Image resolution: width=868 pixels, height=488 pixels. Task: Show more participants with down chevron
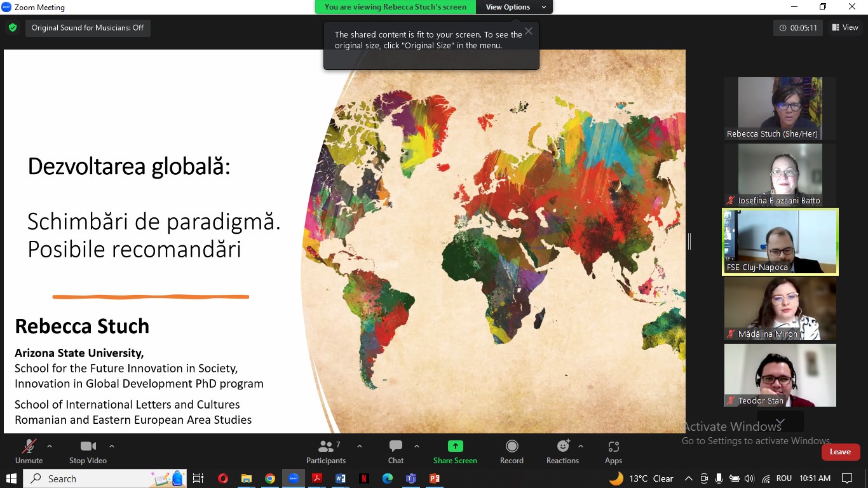pos(780,421)
